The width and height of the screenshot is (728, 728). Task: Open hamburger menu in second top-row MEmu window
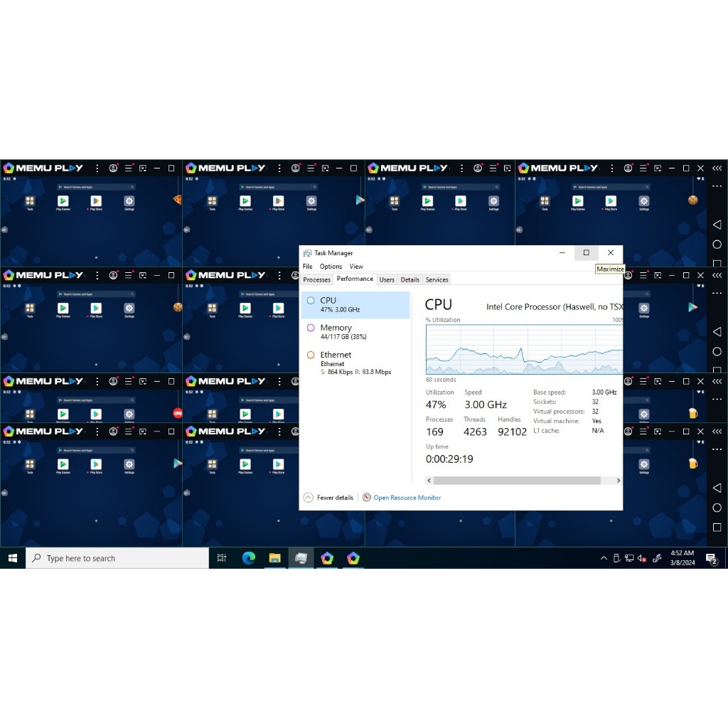point(311,168)
